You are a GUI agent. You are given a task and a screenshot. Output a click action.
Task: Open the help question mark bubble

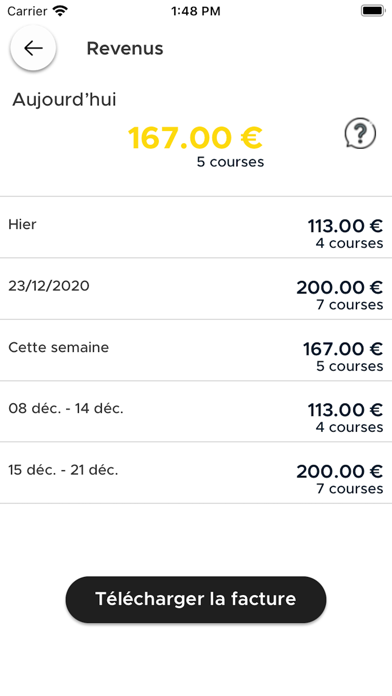click(x=360, y=133)
